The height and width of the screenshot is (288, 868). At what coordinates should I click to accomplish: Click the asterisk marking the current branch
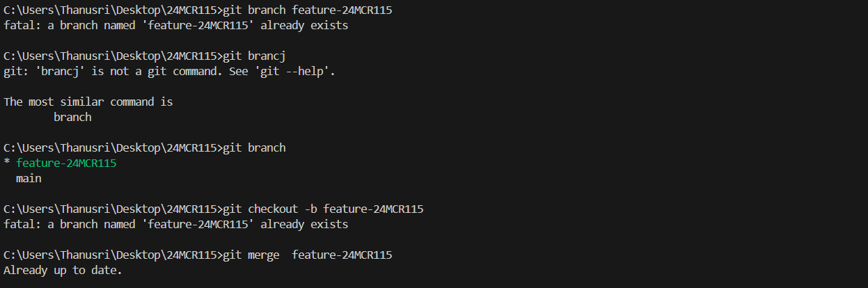click(6, 163)
